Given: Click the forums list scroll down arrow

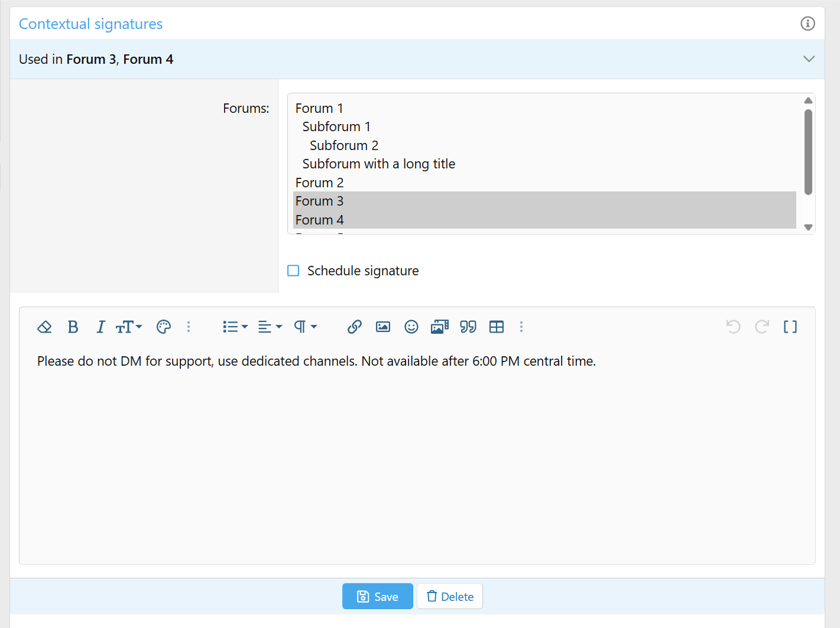Looking at the screenshot, I should (808, 227).
